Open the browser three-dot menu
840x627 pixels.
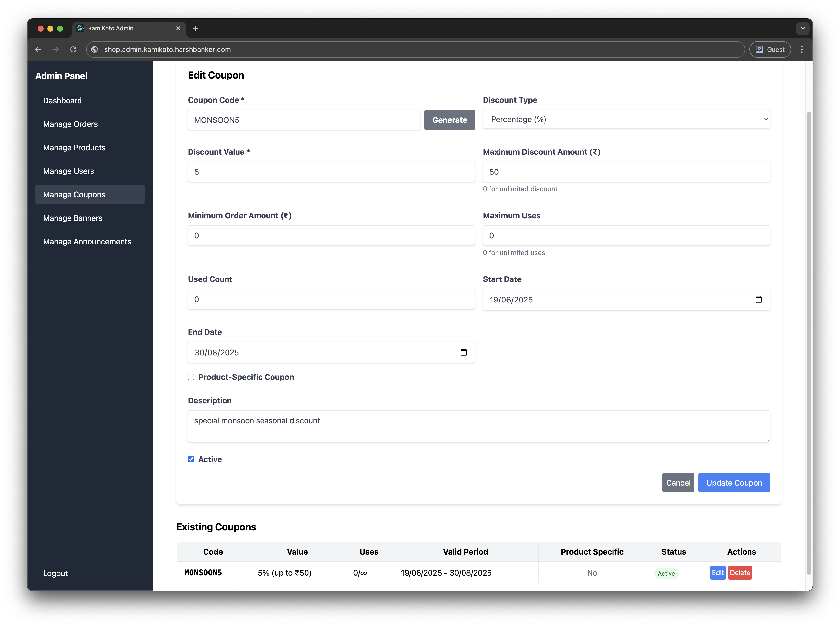click(802, 49)
